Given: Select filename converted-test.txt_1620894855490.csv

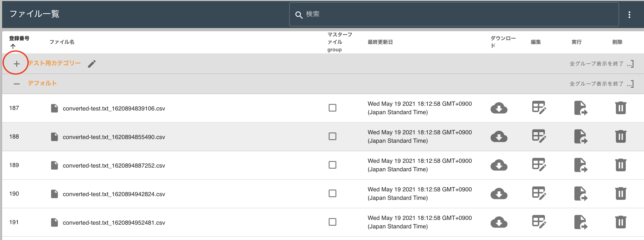Looking at the screenshot, I should point(114,137).
